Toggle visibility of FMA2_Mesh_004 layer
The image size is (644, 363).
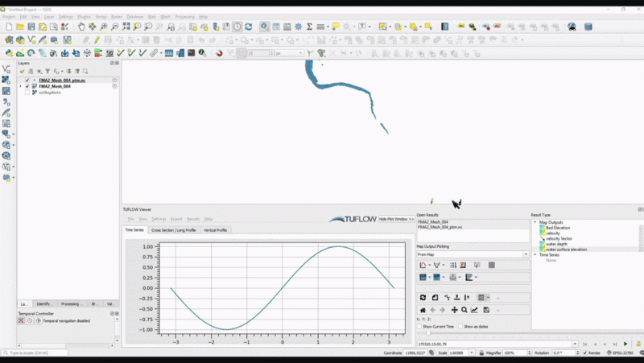pyautogui.click(x=27, y=86)
